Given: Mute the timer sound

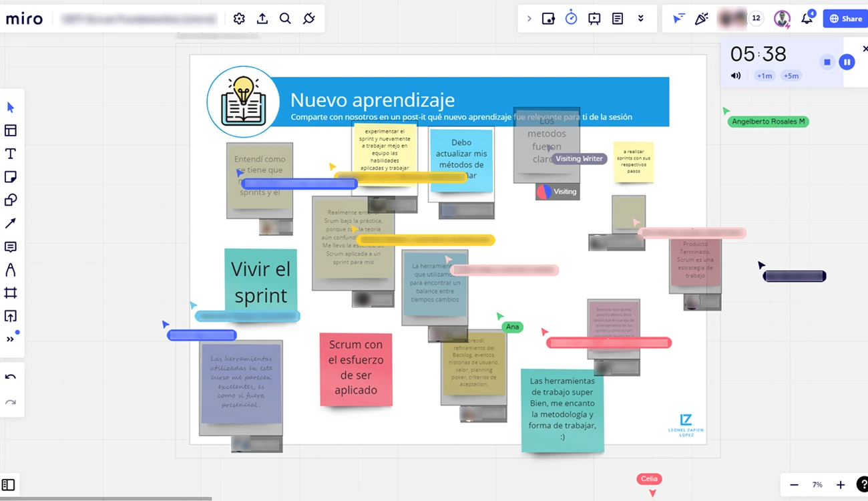Looking at the screenshot, I should (x=736, y=75).
